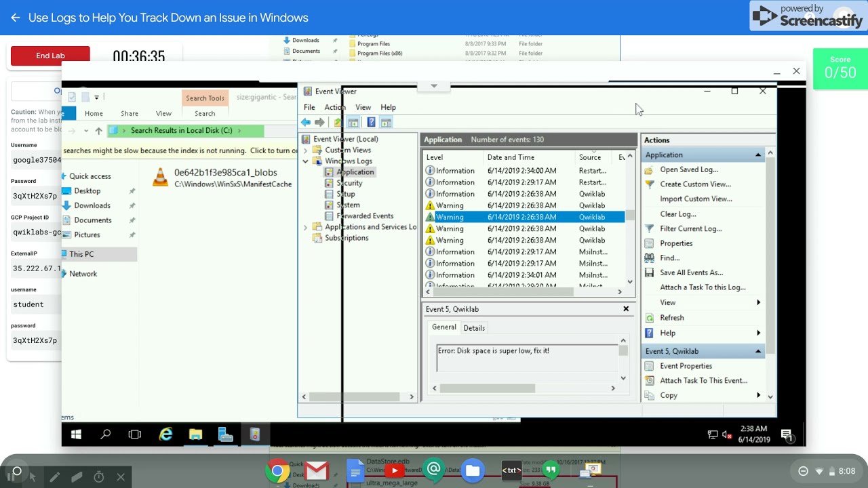Viewport: 868px width, 488px height.
Task: Open Gmail from the Chromebook shelf
Action: pyautogui.click(x=316, y=470)
